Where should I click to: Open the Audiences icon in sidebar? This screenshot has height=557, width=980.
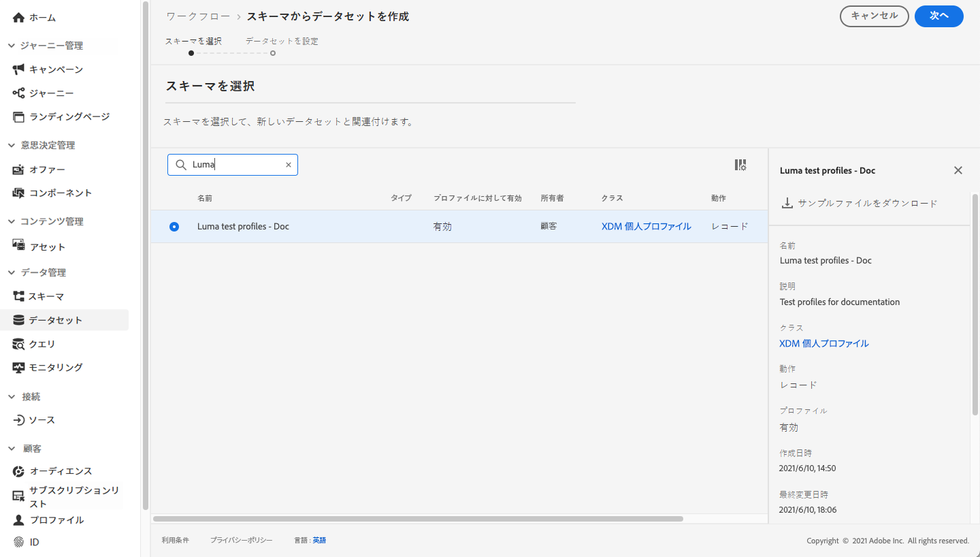pos(18,471)
